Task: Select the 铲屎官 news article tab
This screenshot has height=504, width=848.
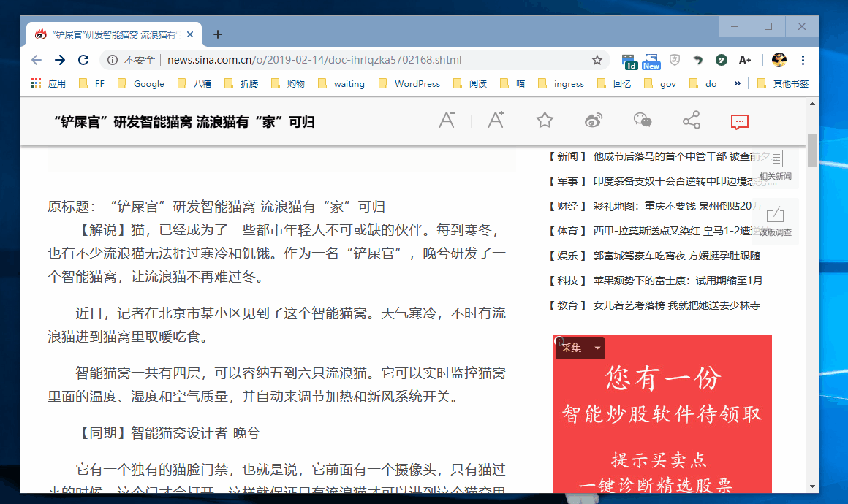Action: click(x=110, y=34)
